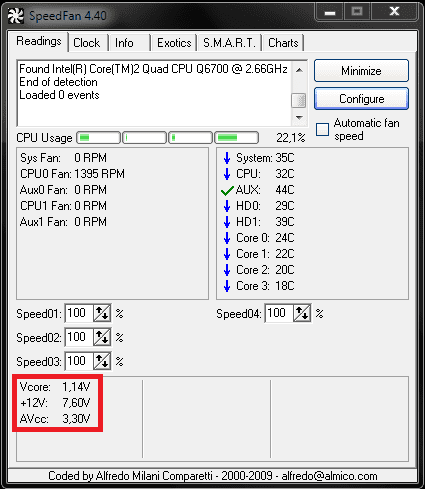This screenshot has width=425, height=489.
Task: Click the blue arrow icon next to Core 0
Action: pyautogui.click(x=227, y=238)
